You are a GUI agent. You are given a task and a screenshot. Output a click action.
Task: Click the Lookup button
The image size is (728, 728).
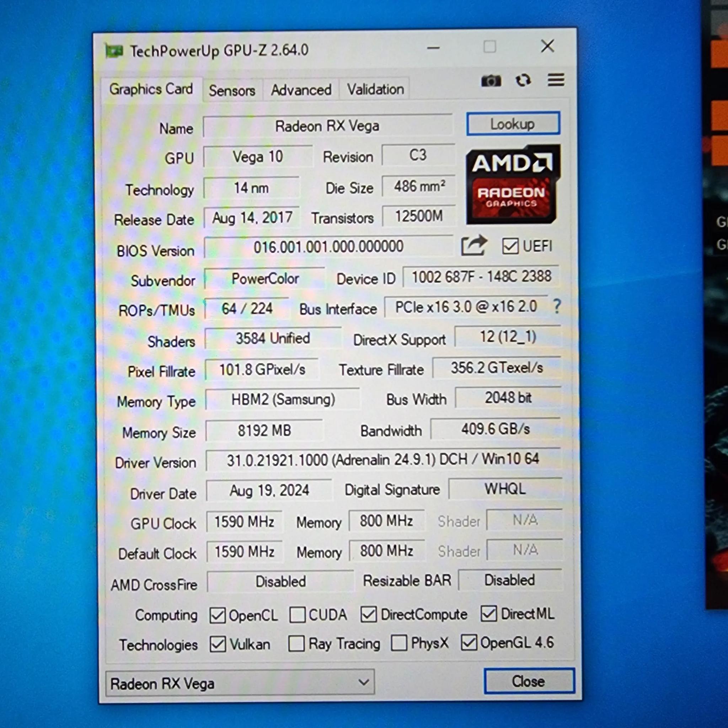[513, 124]
